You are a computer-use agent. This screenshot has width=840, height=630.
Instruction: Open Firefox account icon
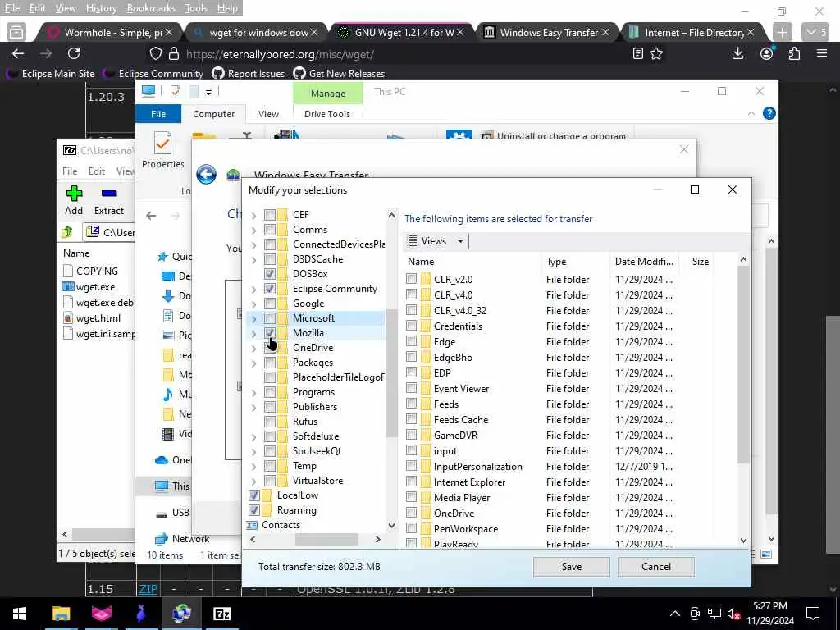point(767,53)
